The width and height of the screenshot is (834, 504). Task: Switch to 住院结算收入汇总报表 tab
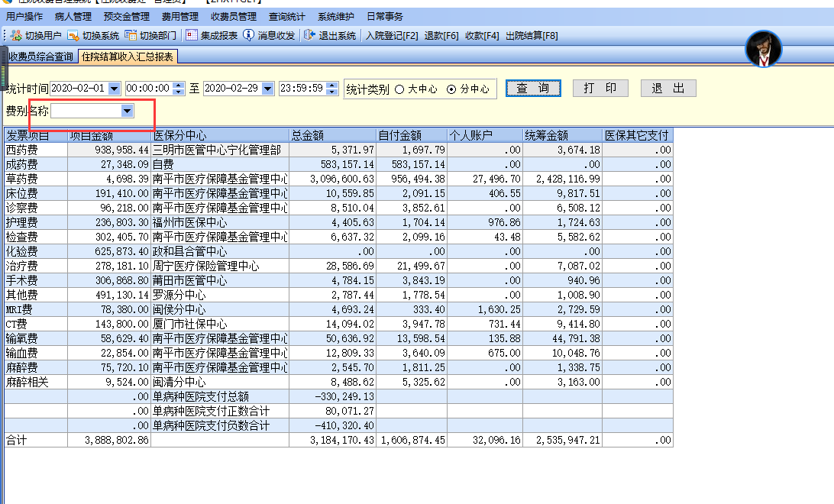tap(128, 57)
